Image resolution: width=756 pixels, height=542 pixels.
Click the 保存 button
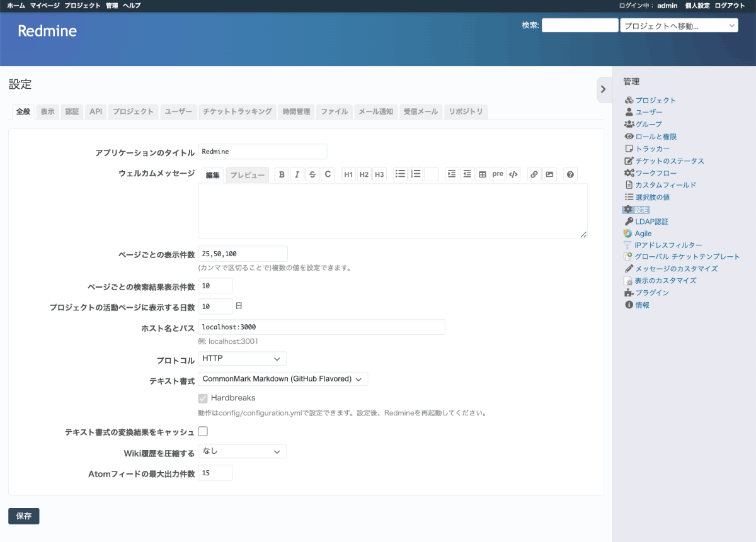24,516
